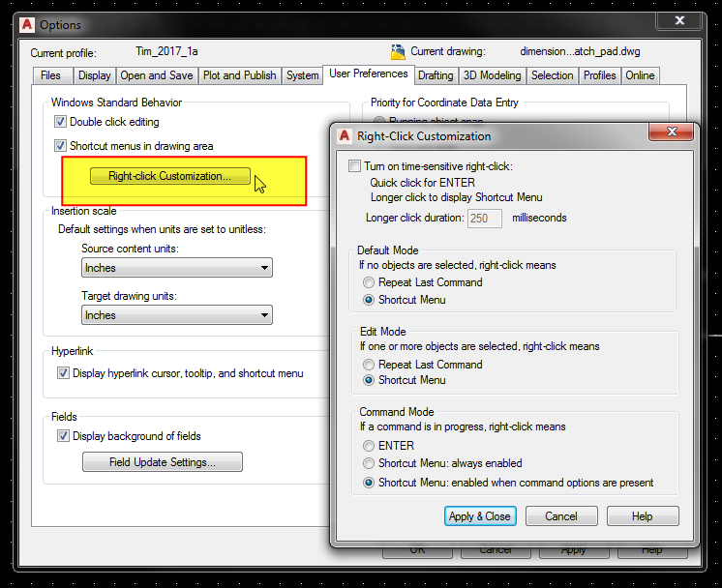Switch to the Selection tab

(552, 75)
